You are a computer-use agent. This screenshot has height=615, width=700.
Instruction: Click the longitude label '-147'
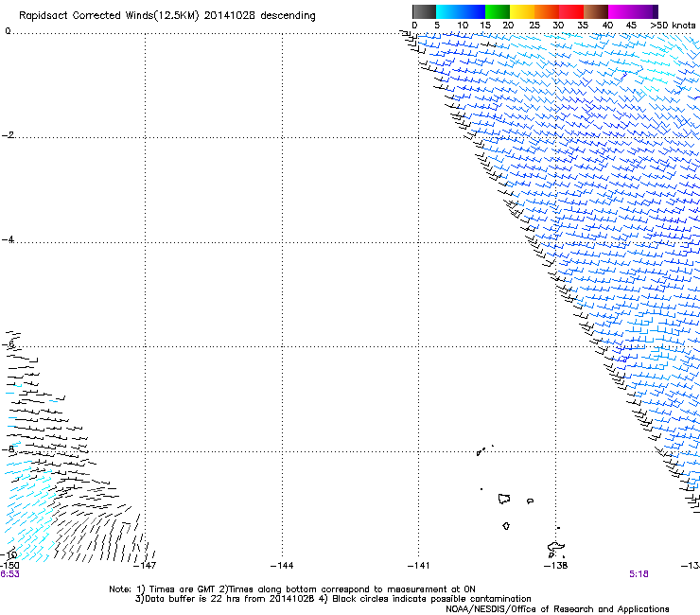pos(145,566)
